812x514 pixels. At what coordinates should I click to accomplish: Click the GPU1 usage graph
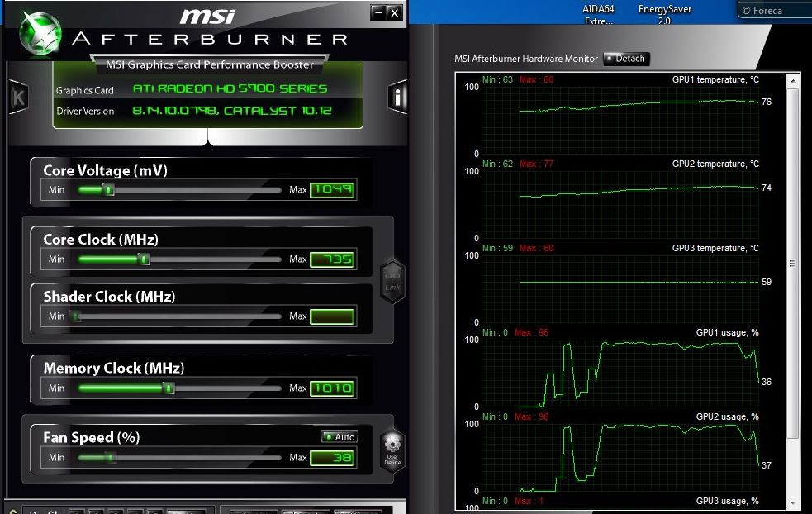pyautogui.click(x=620, y=374)
